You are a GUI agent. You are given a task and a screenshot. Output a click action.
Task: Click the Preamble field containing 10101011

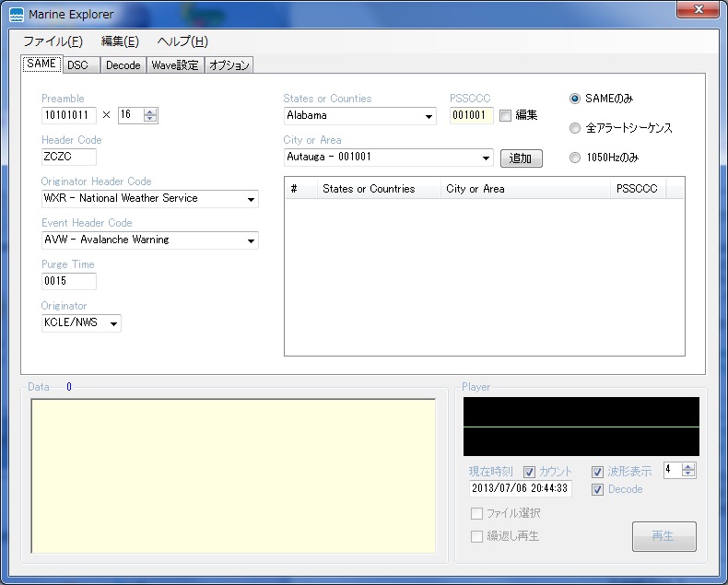[x=69, y=115]
